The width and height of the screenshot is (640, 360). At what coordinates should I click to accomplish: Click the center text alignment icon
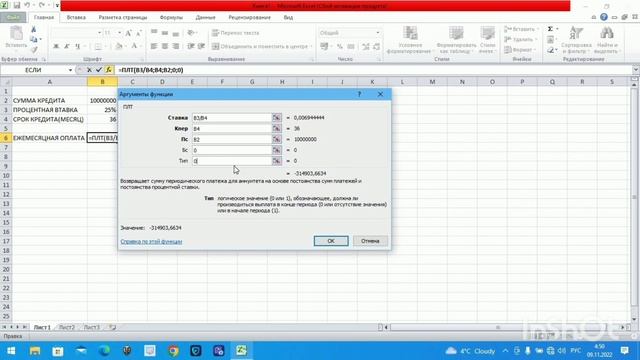click(164, 47)
